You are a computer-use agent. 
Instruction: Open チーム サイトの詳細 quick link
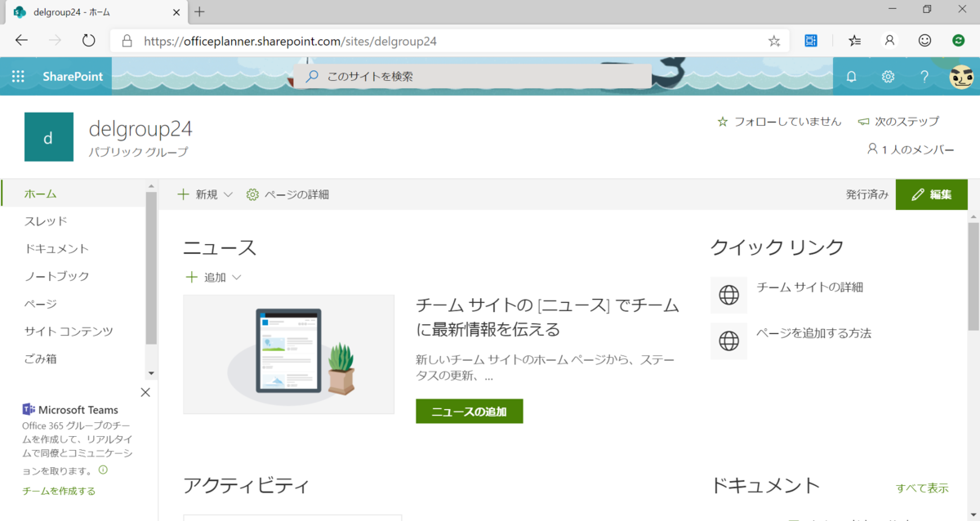pyautogui.click(x=810, y=287)
